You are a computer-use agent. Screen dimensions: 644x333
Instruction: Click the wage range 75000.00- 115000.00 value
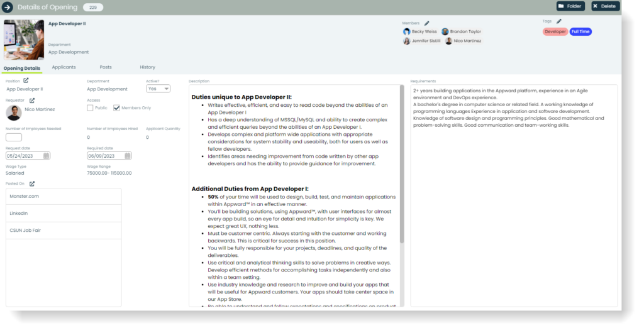(109, 173)
